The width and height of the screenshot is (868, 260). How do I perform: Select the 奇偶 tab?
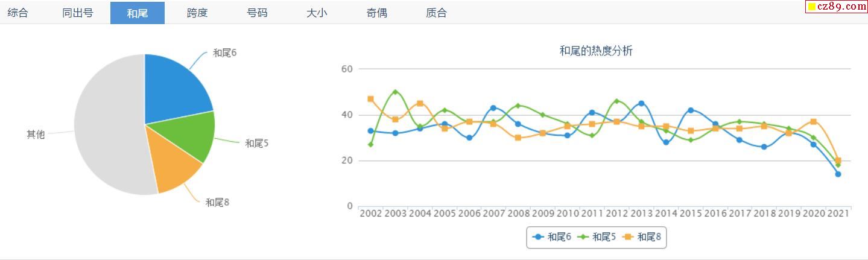[376, 13]
